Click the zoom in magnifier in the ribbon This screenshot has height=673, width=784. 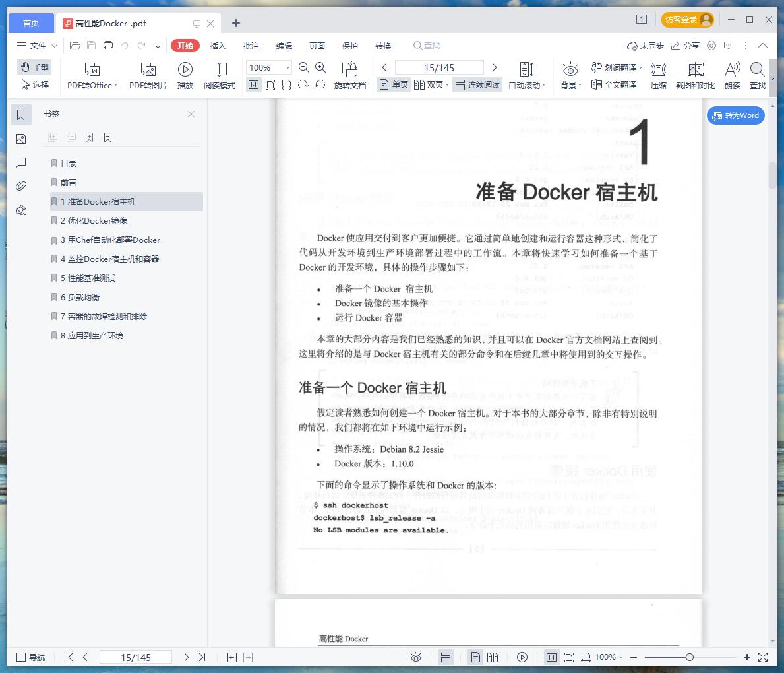click(x=320, y=67)
